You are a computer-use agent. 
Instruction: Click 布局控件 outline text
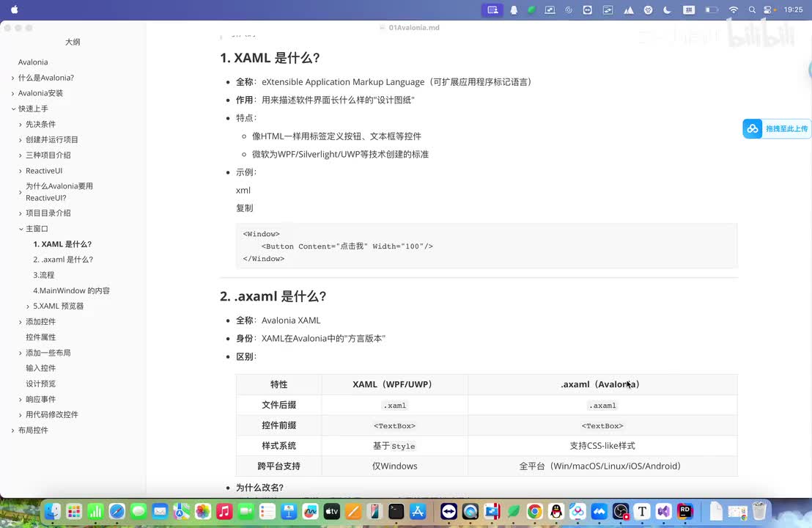[x=33, y=430]
